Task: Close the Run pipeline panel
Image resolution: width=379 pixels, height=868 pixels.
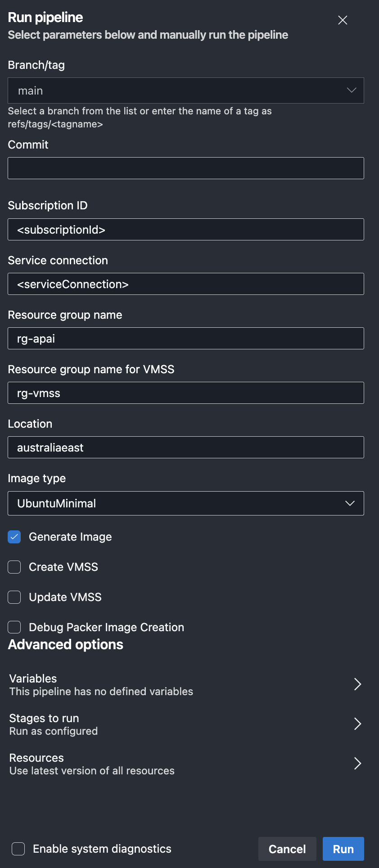Action: pos(343,20)
